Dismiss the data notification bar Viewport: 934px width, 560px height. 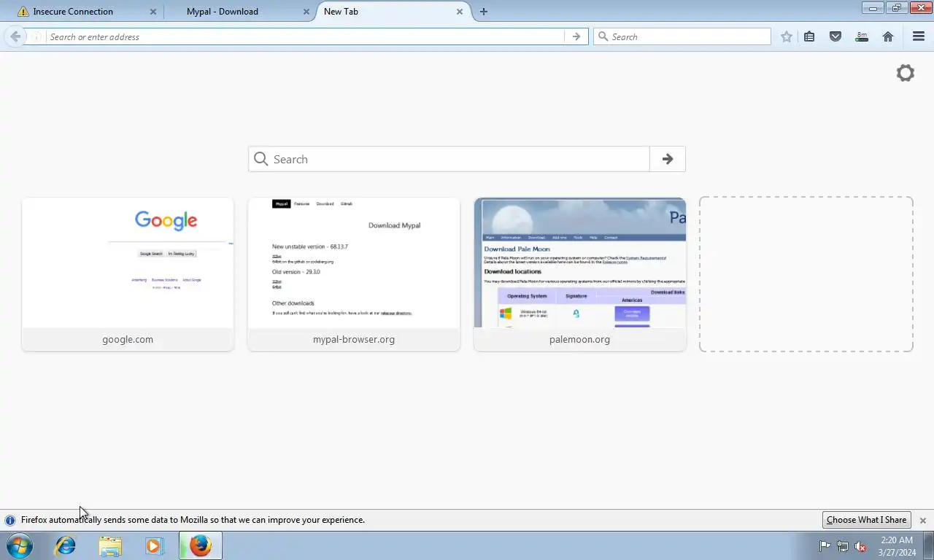point(923,521)
